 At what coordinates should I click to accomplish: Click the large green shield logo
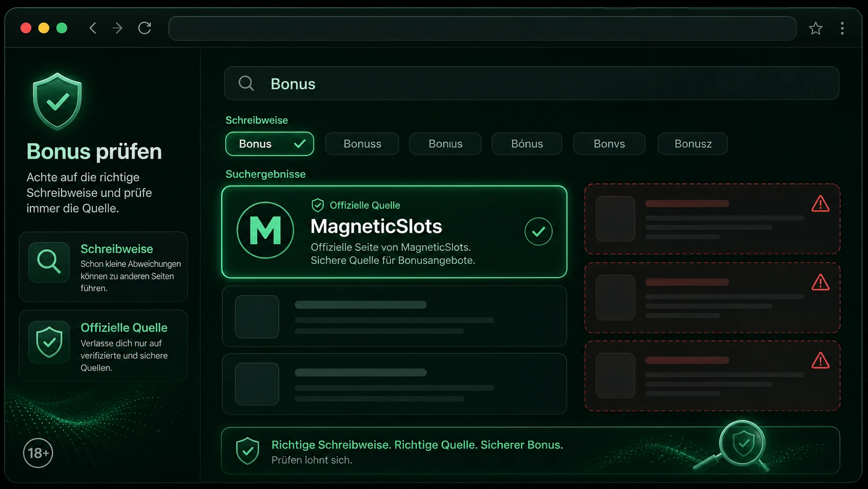pyautogui.click(x=57, y=101)
